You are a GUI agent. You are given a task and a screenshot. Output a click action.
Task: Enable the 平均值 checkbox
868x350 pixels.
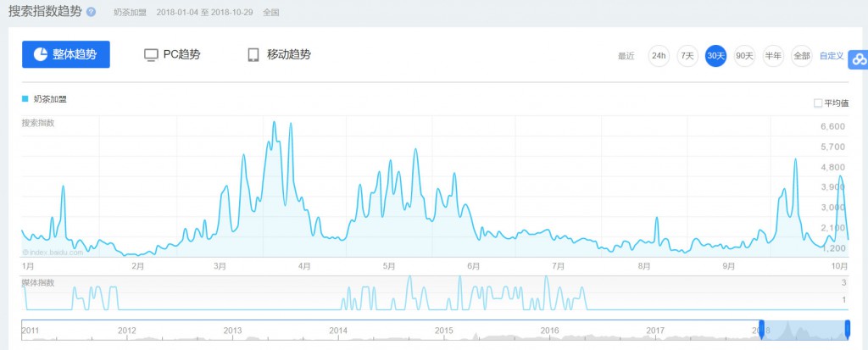(818, 103)
